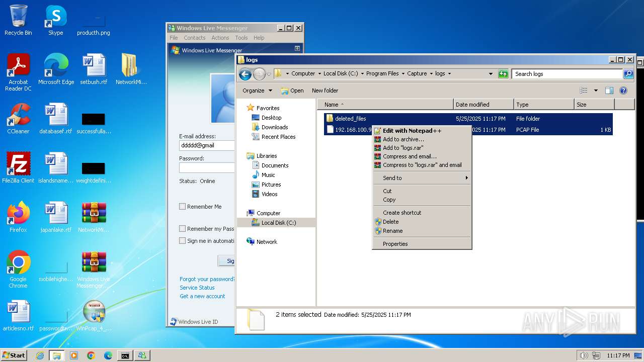Click the Explorer Back arrow button
This screenshot has height=362, width=644.
coord(245,74)
